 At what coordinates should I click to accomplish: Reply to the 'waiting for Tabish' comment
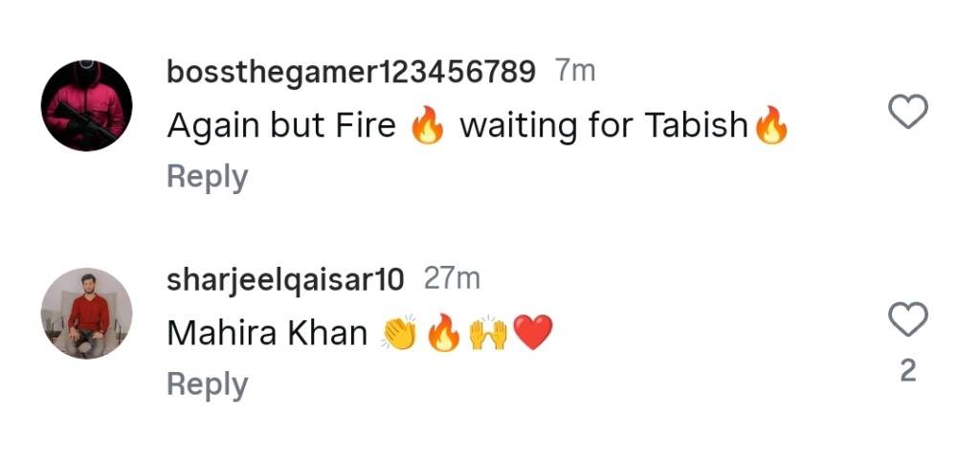(207, 177)
